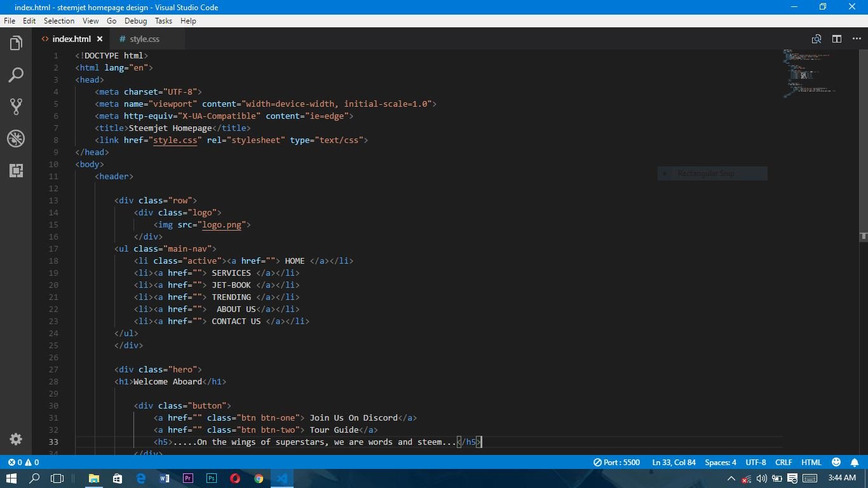Open the Windows Start menu

[x=11, y=478]
